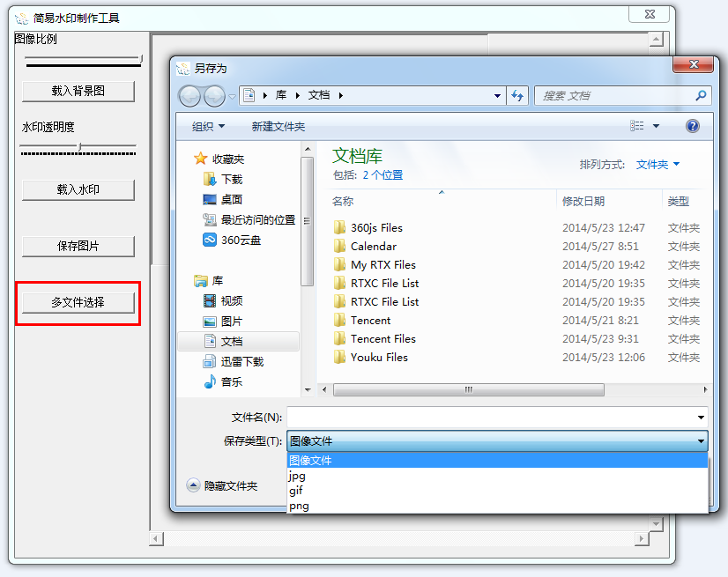Click the change view icon
728x577 pixels.
click(x=637, y=126)
